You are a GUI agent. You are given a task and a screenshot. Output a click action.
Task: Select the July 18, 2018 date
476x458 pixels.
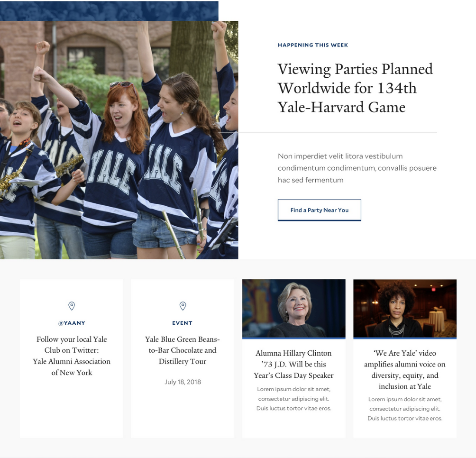[183, 382]
